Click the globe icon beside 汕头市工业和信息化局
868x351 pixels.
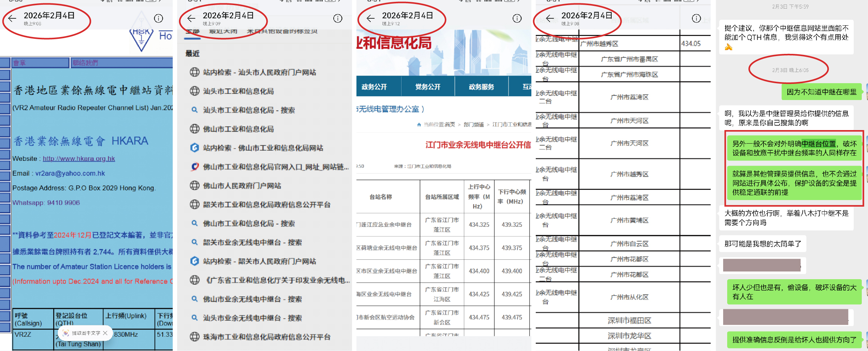[195, 91]
